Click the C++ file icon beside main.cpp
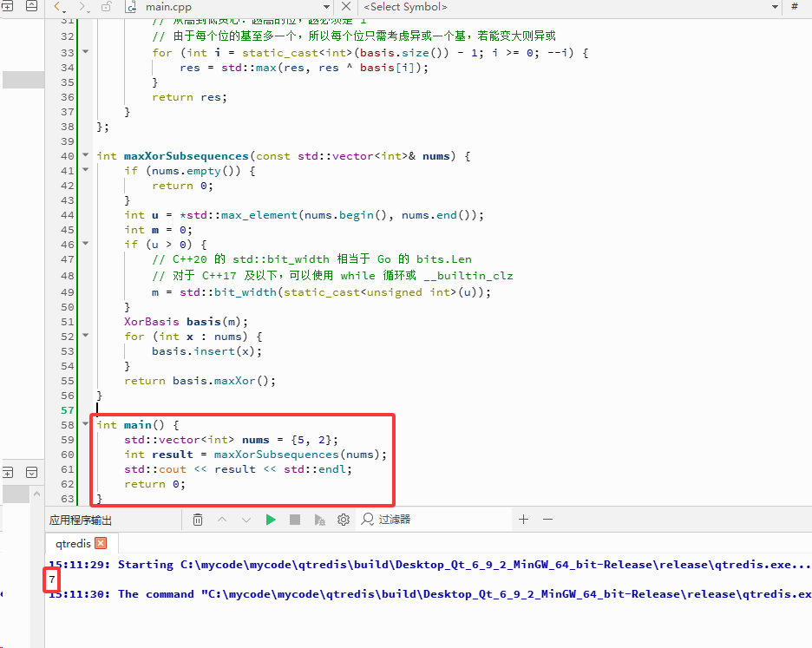 point(131,7)
